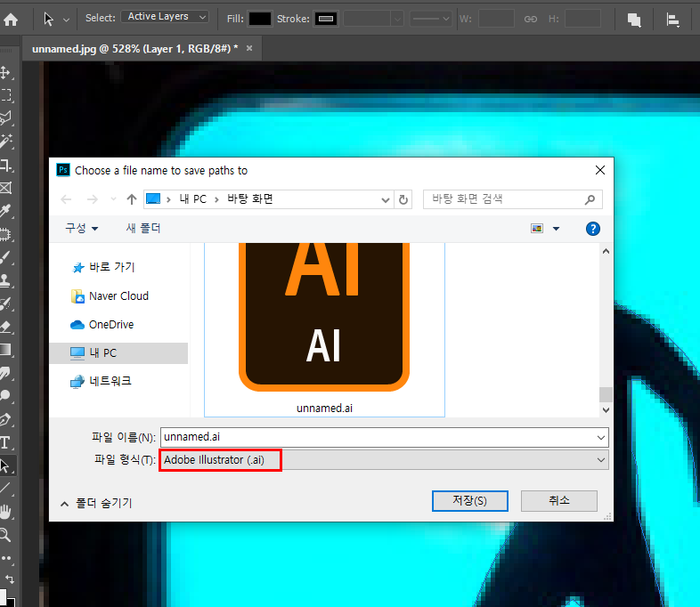This screenshot has width=700, height=607.
Task: Choose the Line shape tool
Action: pyautogui.click(x=5, y=488)
